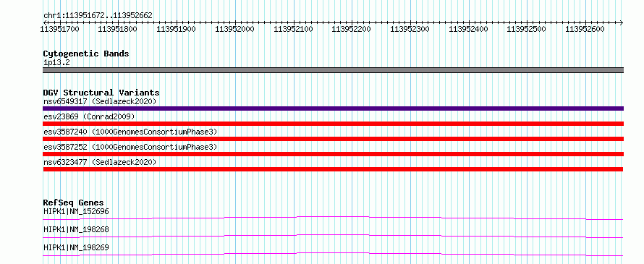Viewport: 644px width, 264px height.
Task: Open variant esv23869 (Conrad2009) label
Action: click(x=89, y=116)
